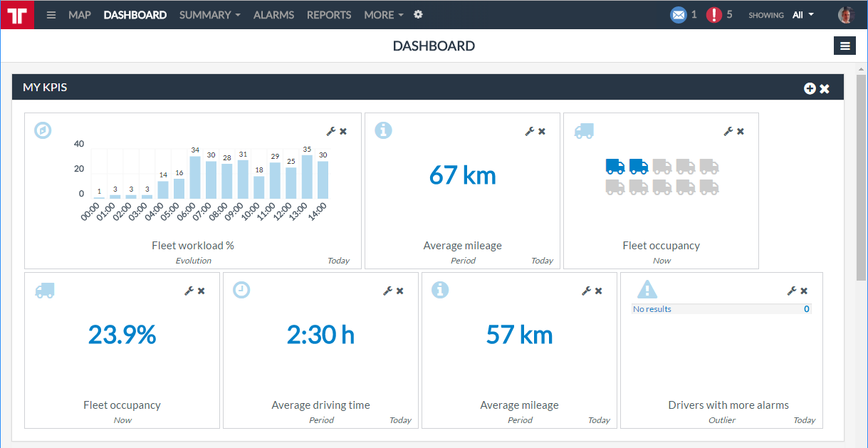
Task: Go to the Map tab
Action: click(x=80, y=15)
